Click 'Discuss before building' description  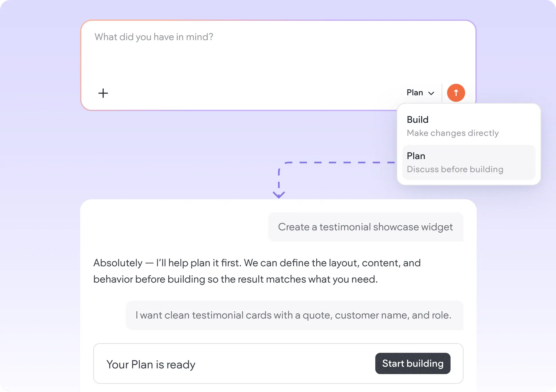point(455,169)
